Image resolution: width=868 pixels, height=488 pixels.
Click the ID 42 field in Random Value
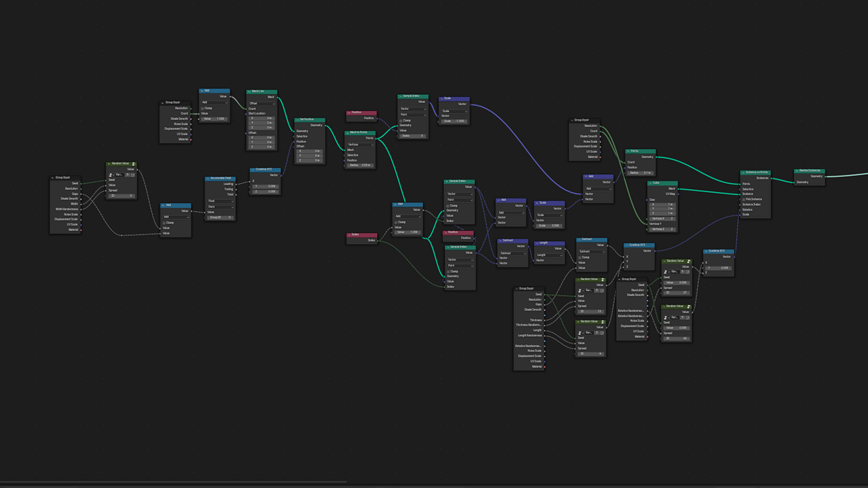(676, 338)
